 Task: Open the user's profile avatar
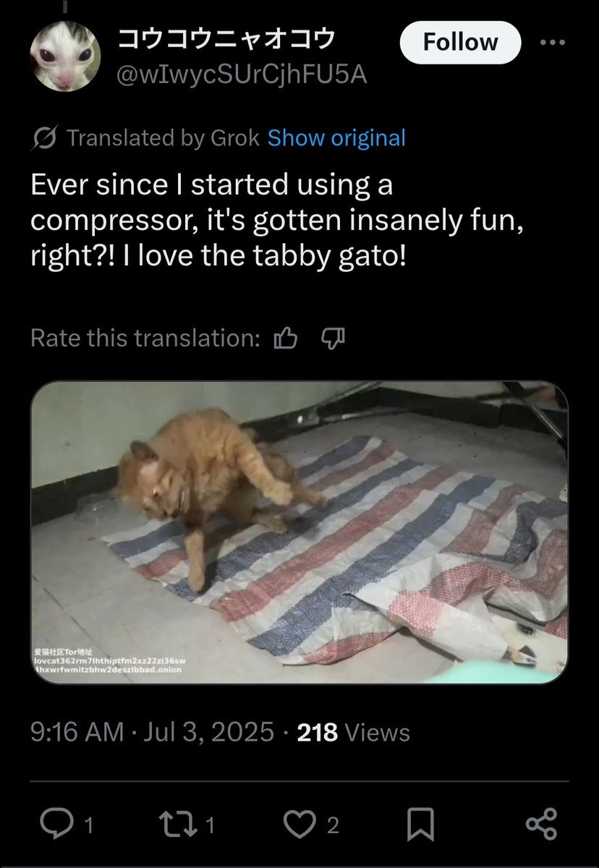(64, 56)
